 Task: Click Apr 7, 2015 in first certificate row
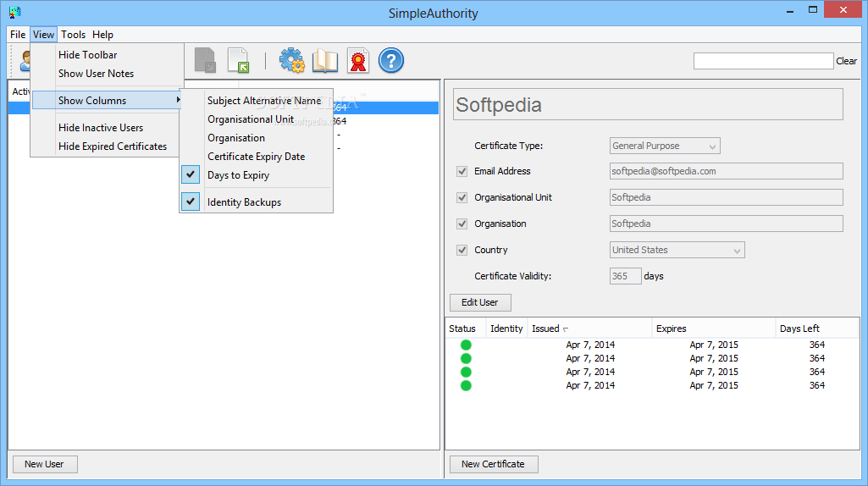coord(714,345)
